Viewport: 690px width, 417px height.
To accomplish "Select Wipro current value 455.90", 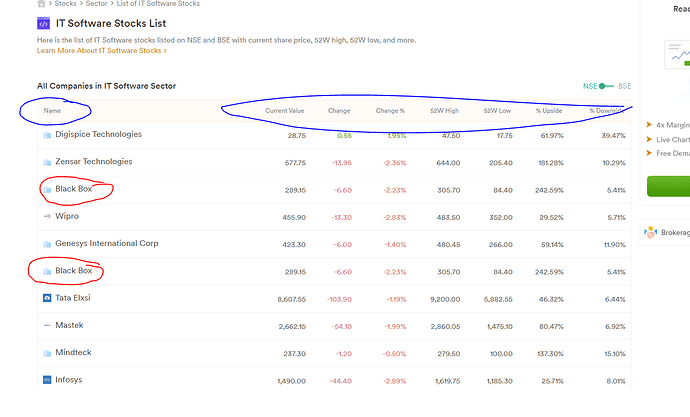I will coord(294,217).
